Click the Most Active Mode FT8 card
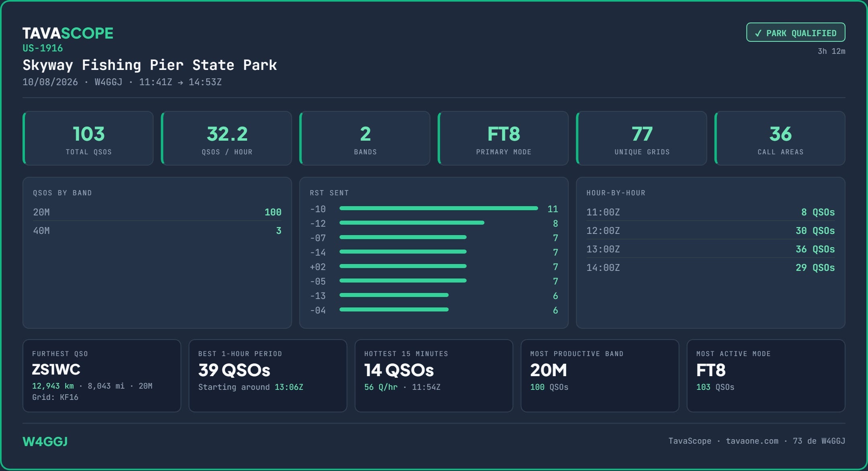The width and height of the screenshot is (868, 471). 766,376
